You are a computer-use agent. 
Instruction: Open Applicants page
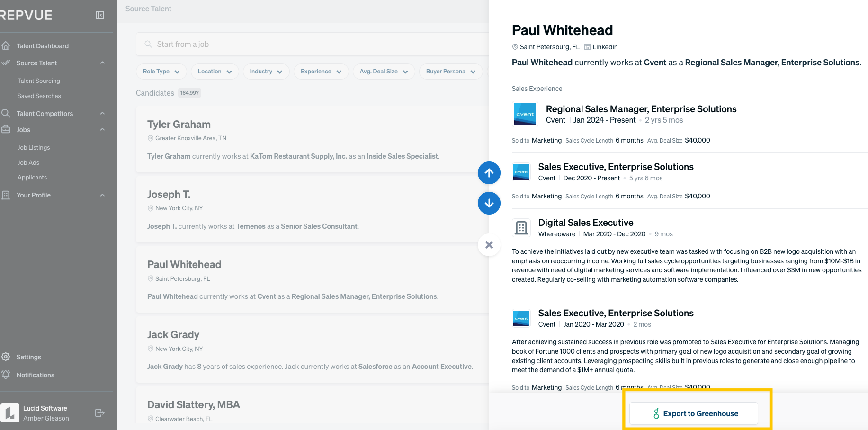pyautogui.click(x=32, y=178)
